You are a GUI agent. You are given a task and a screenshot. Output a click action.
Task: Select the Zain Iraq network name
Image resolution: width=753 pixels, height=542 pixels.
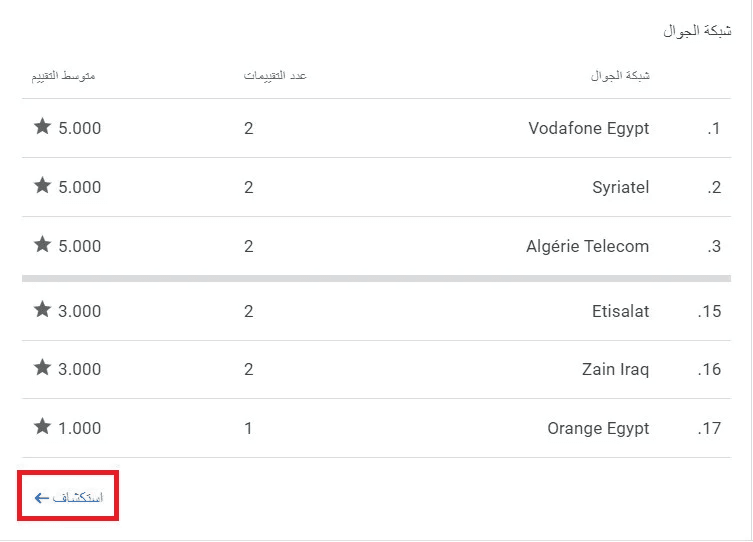click(615, 369)
